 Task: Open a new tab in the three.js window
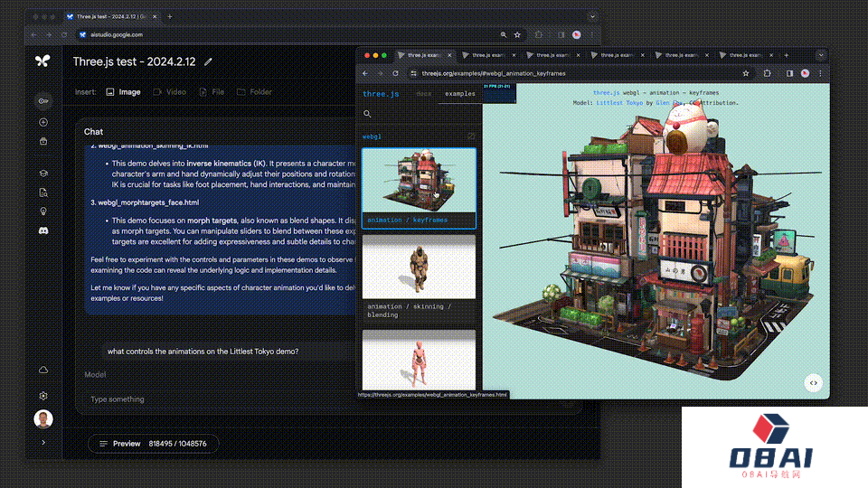point(786,55)
